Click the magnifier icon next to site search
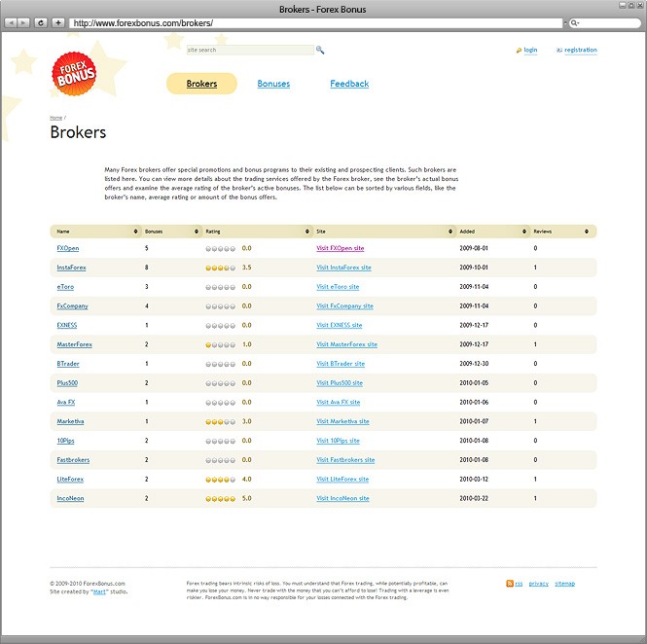Screen dimensions: 647x644 [320, 50]
